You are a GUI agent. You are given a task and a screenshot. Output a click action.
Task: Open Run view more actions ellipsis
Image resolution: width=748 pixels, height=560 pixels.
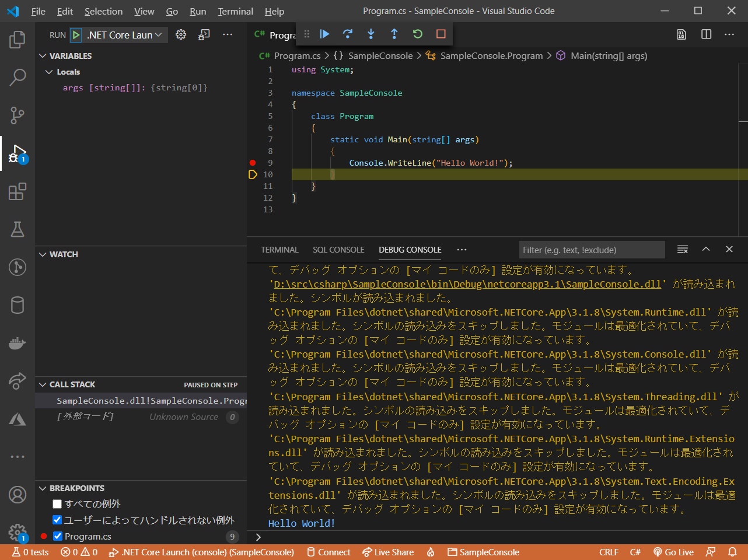click(228, 35)
